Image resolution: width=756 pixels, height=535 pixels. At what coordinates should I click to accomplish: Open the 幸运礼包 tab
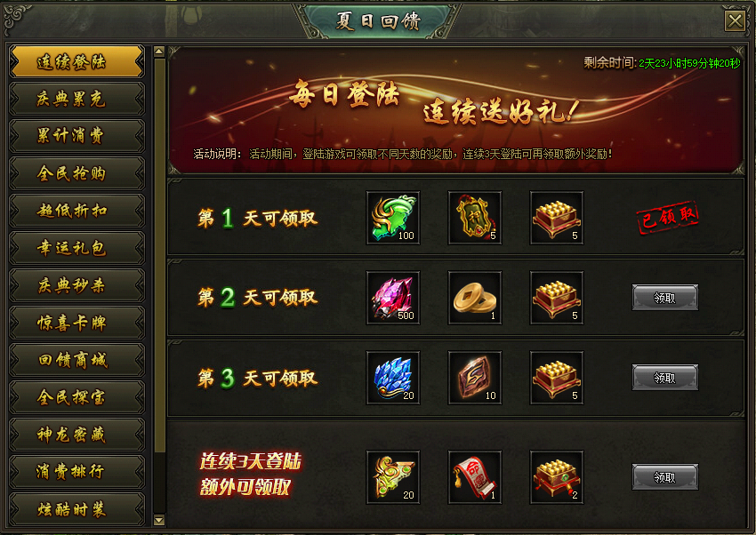(76, 248)
